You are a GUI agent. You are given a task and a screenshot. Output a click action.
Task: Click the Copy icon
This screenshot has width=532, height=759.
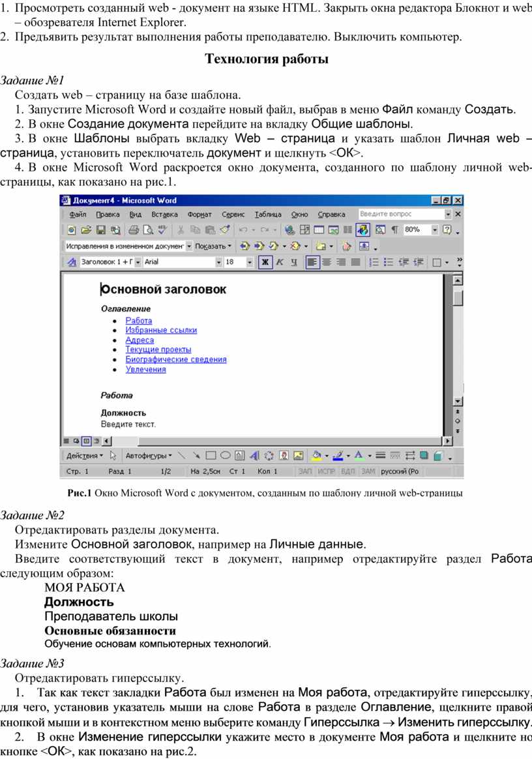pyautogui.click(x=195, y=230)
